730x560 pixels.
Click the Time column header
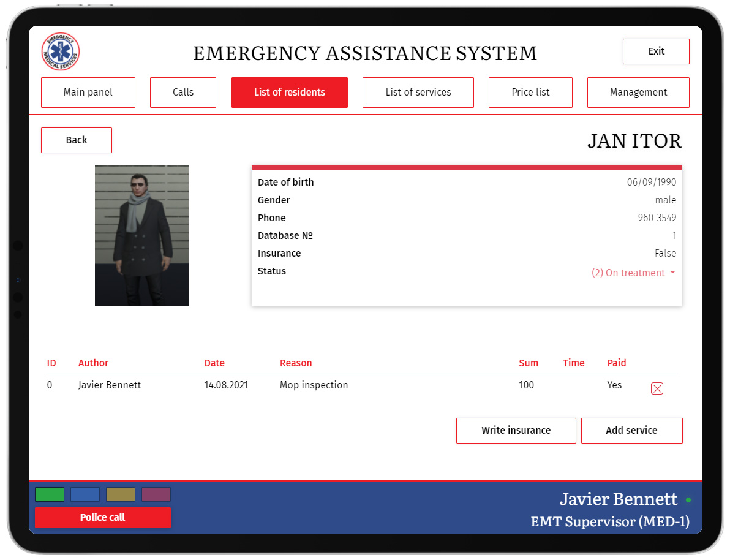(x=574, y=363)
